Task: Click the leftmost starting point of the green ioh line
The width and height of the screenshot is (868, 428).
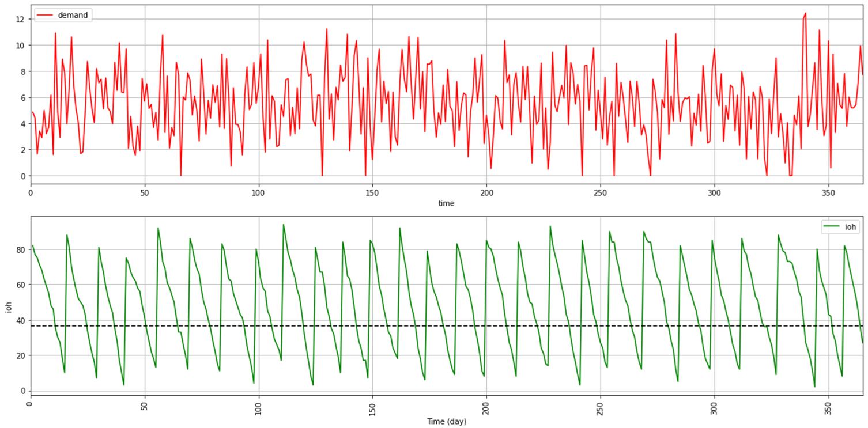Action: click(x=32, y=245)
